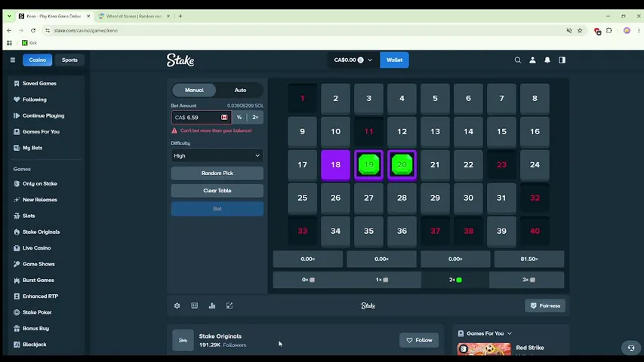The width and height of the screenshot is (644, 362).
Task: Bookmark this page with the star icon
Action: (x=580, y=30)
